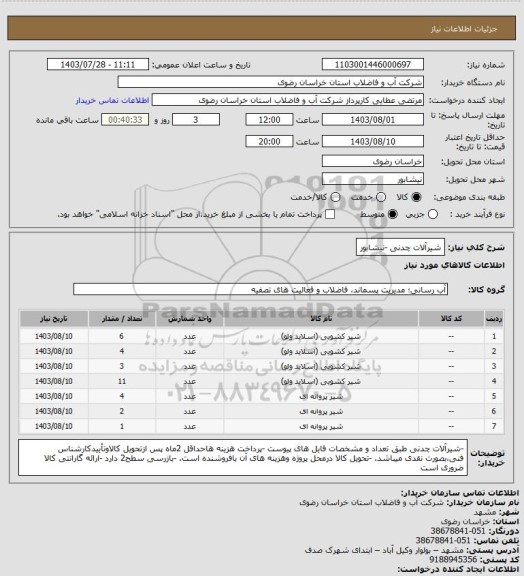Click the postal address text مشهد بولوار وکیل آباد

pos(384,550)
